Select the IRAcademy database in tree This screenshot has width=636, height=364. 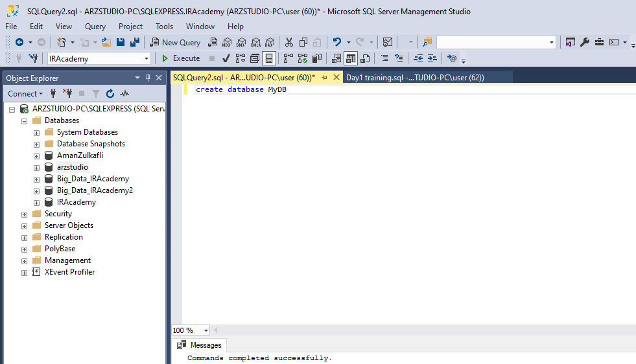click(77, 202)
